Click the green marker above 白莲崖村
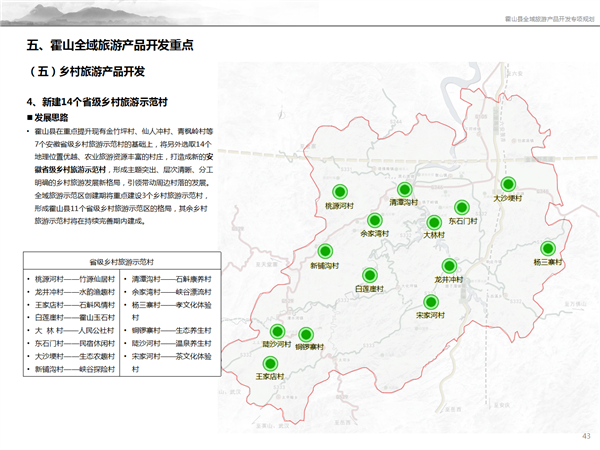 tap(370, 275)
